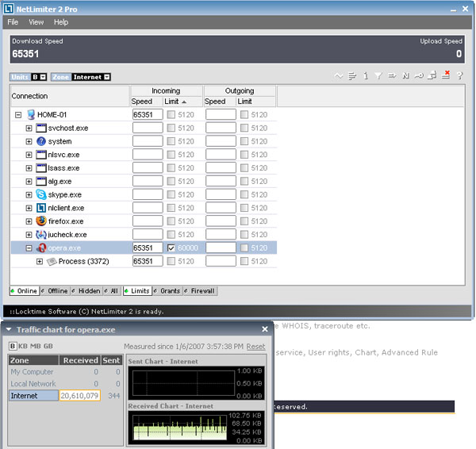This screenshot has height=449, width=476.
Task: Select the MB unit in traffic chart
Action: pyautogui.click(x=36, y=346)
